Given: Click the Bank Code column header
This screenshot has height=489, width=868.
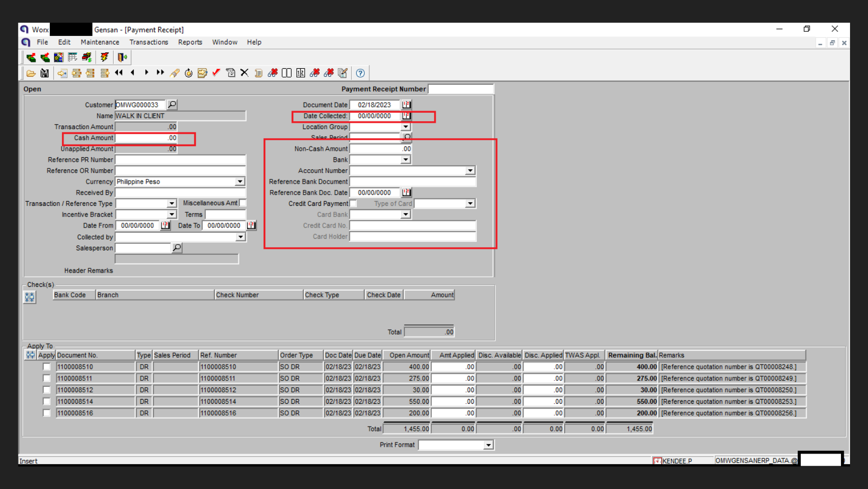Looking at the screenshot, I should [74, 295].
